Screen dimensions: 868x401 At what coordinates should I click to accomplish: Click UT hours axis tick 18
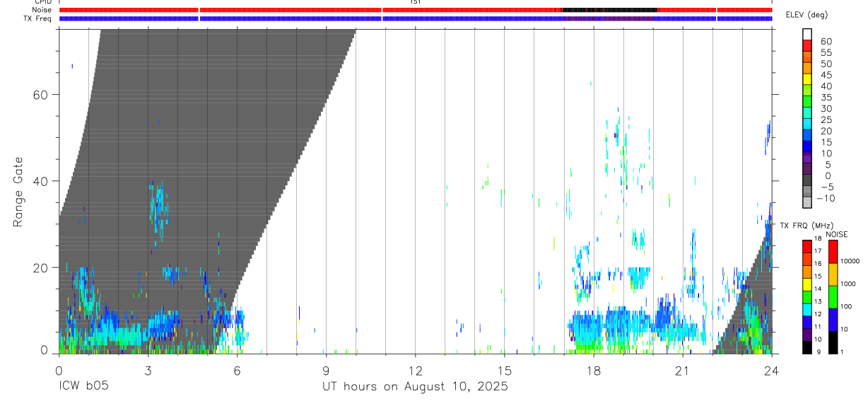pyautogui.click(x=593, y=370)
